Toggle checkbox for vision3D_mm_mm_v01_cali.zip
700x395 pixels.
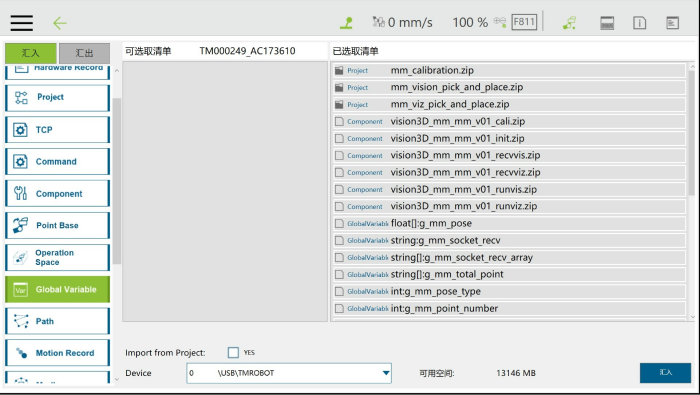tap(339, 121)
